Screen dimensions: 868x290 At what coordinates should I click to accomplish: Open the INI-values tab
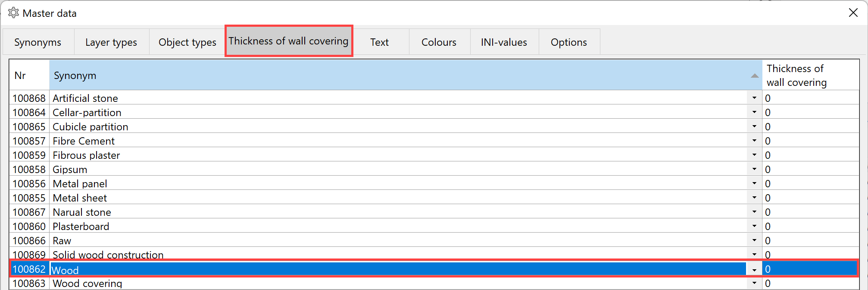pos(504,42)
